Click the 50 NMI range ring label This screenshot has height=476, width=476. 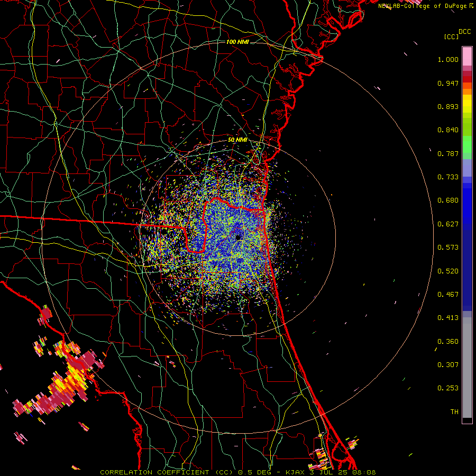(x=237, y=140)
